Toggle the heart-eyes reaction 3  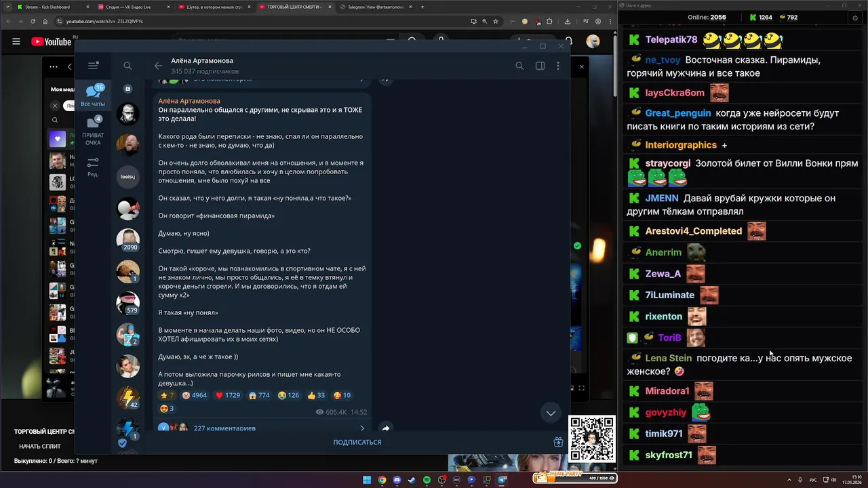[x=167, y=408]
